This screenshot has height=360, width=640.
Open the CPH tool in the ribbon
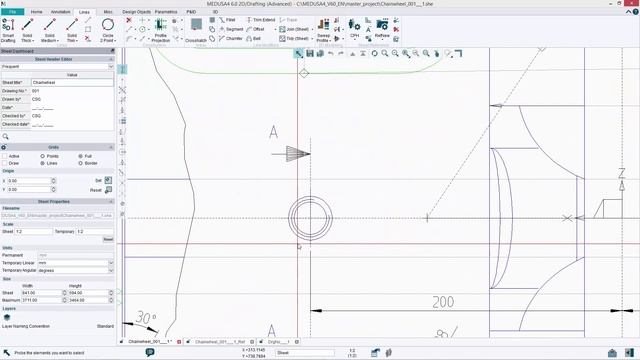(x=354, y=29)
